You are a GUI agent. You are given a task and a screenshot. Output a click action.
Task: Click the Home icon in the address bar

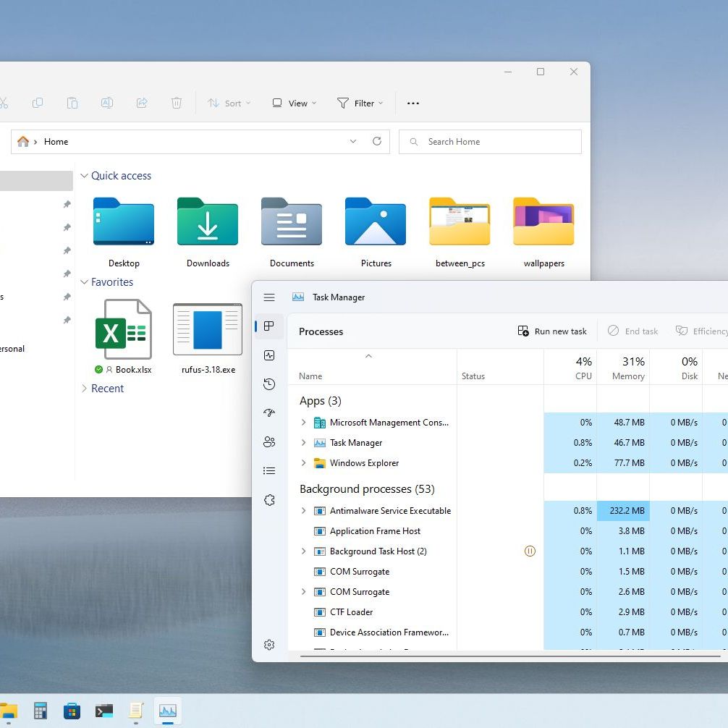[22, 141]
